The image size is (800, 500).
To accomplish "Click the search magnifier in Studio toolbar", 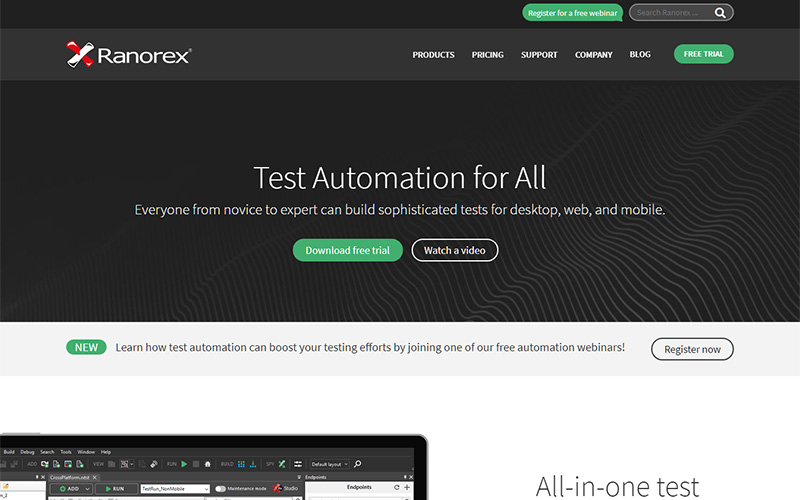I will click(x=357, y=464).
